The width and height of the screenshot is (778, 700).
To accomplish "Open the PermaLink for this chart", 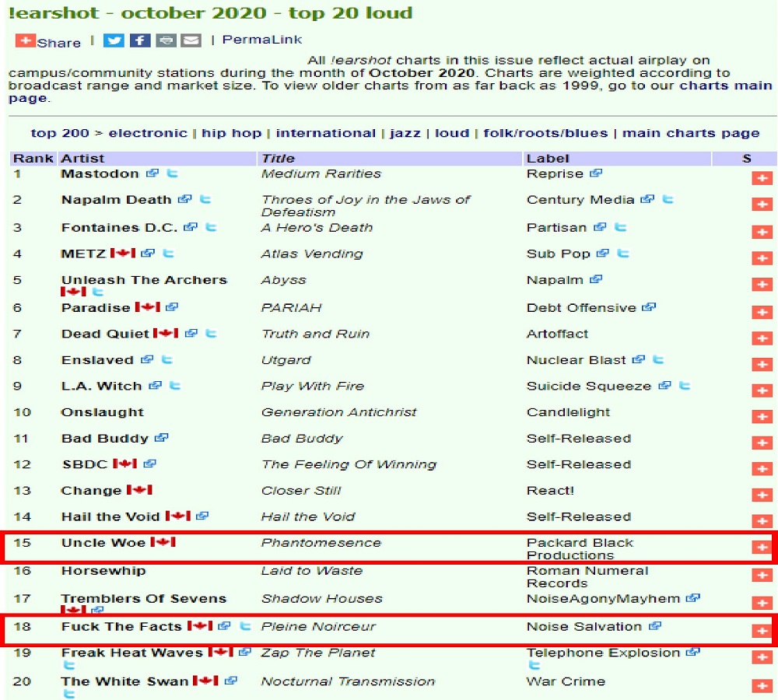I will (x=262, y=40).
